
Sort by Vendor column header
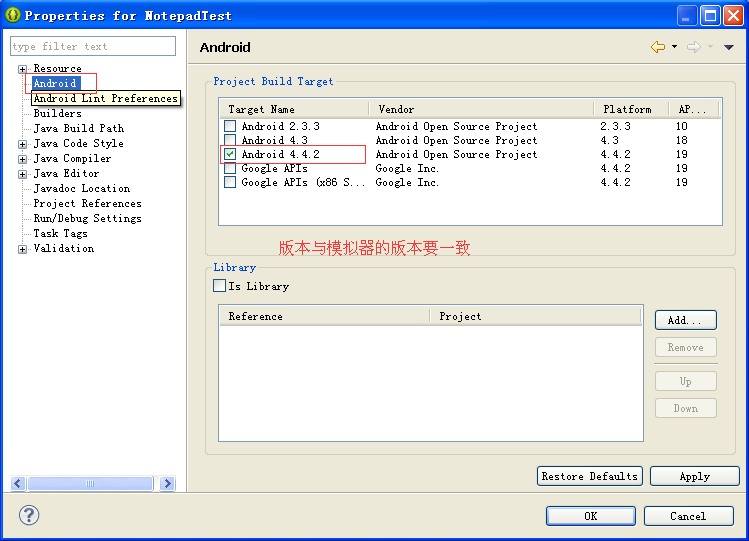click(482, 109)
